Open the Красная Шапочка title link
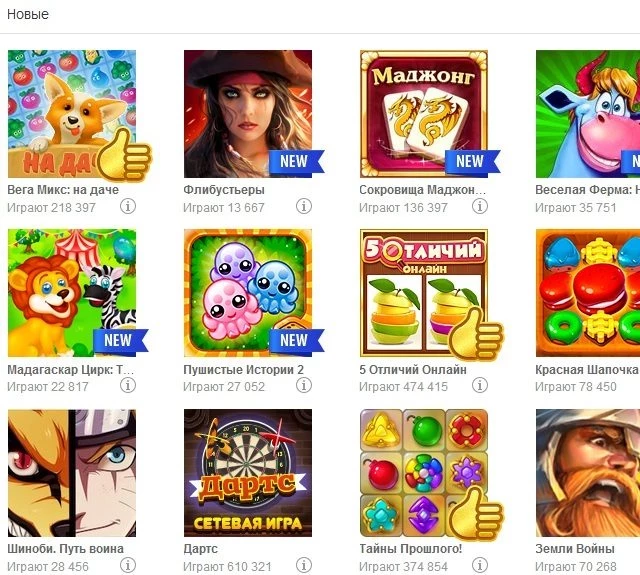The width and height of the screenshot is (640, 575). tap(587, 370)
